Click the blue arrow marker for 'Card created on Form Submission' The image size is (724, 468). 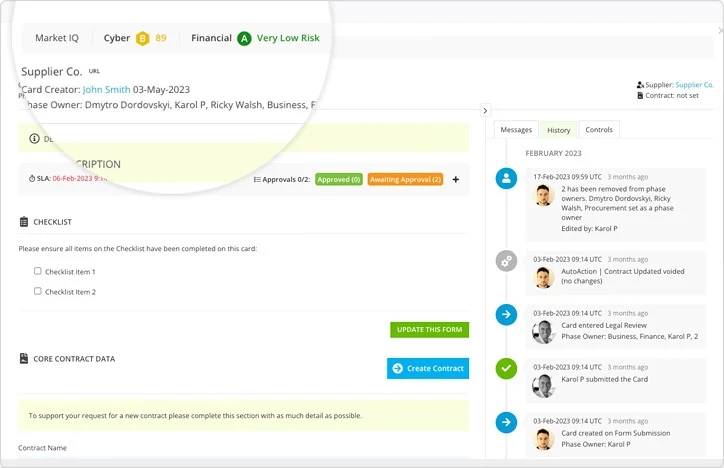click(x=507, y=422)
